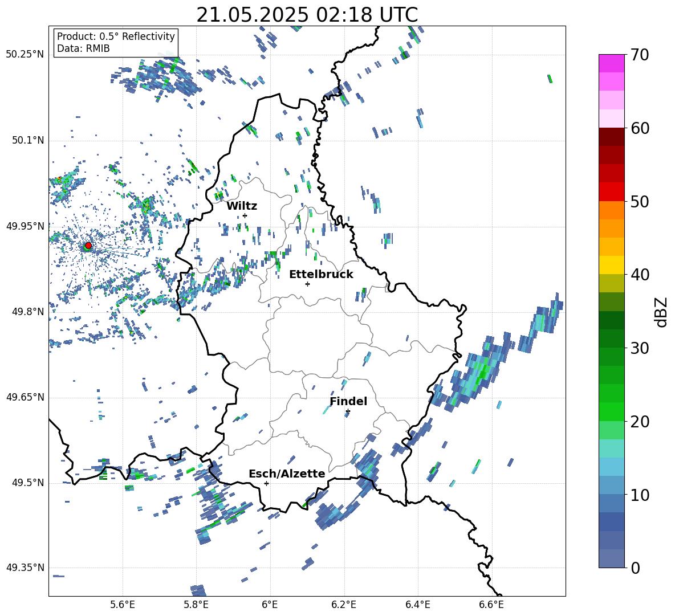Click the colorbar tick value 60
Screen dimensions: 675x616
pyautogui.click(x=640, y=128)
